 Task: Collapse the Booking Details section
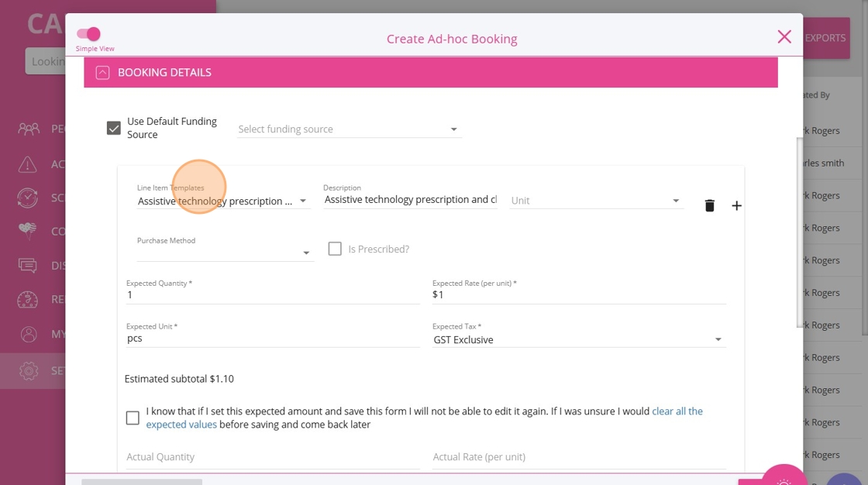pyautogui.click(x=102, y=72)
